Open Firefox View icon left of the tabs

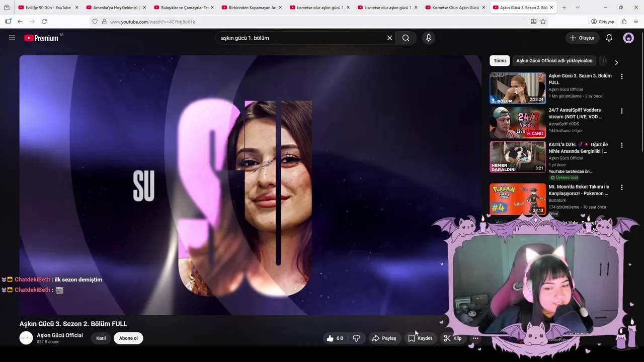click(x=7, y=8)
